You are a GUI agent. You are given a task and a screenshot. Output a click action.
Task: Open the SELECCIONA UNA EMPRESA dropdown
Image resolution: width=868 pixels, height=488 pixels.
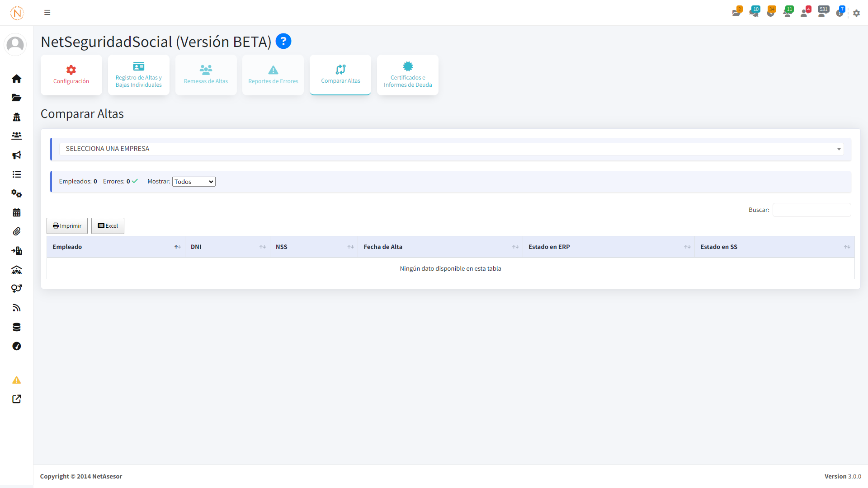tap(451, 149)
